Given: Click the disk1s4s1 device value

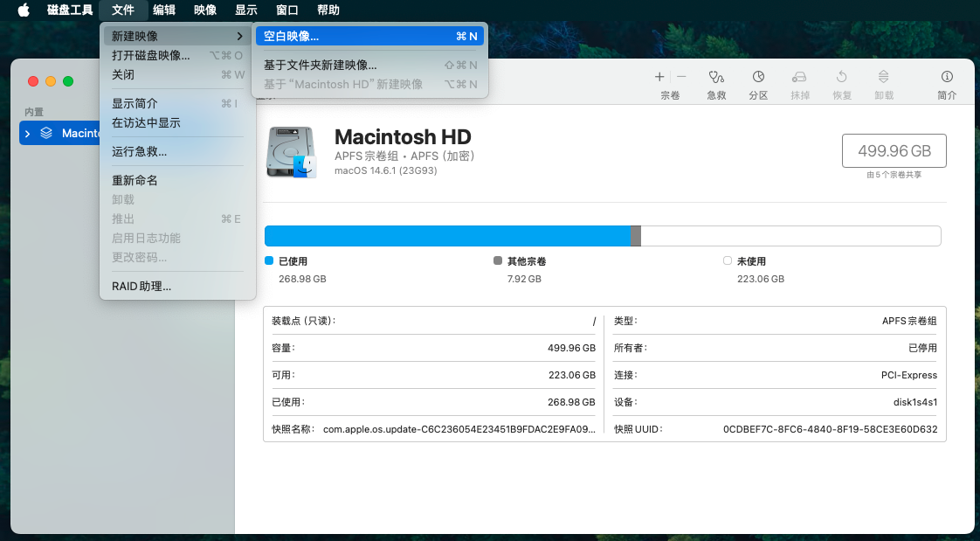Looking at the screenshot, I should coord(915,402).
